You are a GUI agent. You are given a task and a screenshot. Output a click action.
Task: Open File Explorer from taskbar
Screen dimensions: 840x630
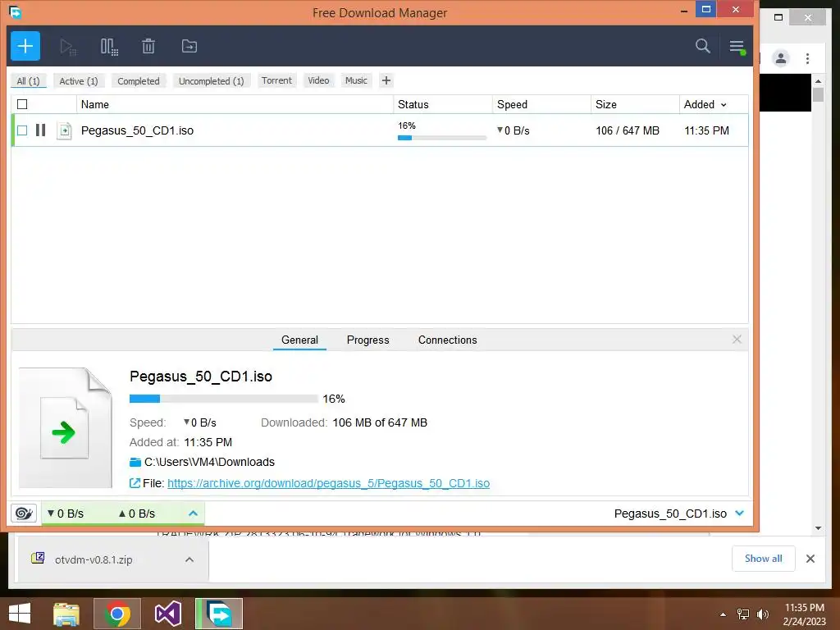(66, 614)
